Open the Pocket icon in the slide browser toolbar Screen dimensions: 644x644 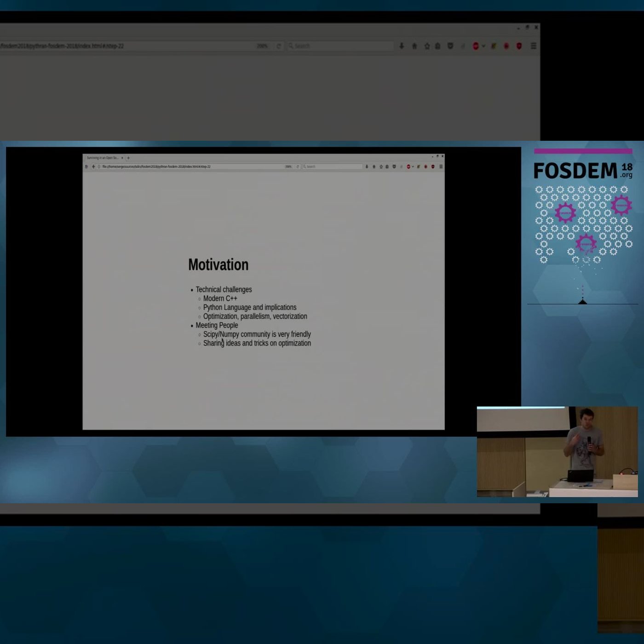click(x=394, y=167)
